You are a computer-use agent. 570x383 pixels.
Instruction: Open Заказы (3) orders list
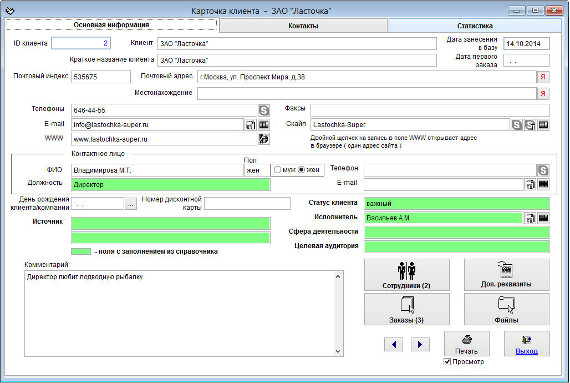point(406,309)
